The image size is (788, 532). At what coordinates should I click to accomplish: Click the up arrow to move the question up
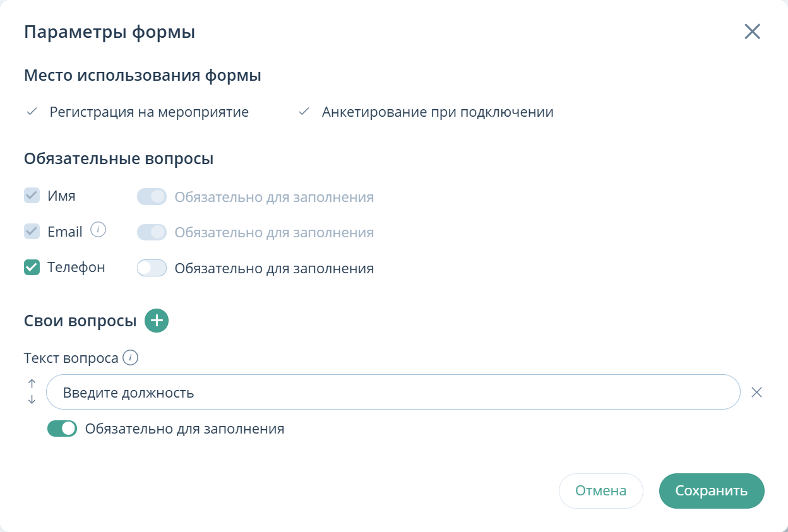coord(31,384)
